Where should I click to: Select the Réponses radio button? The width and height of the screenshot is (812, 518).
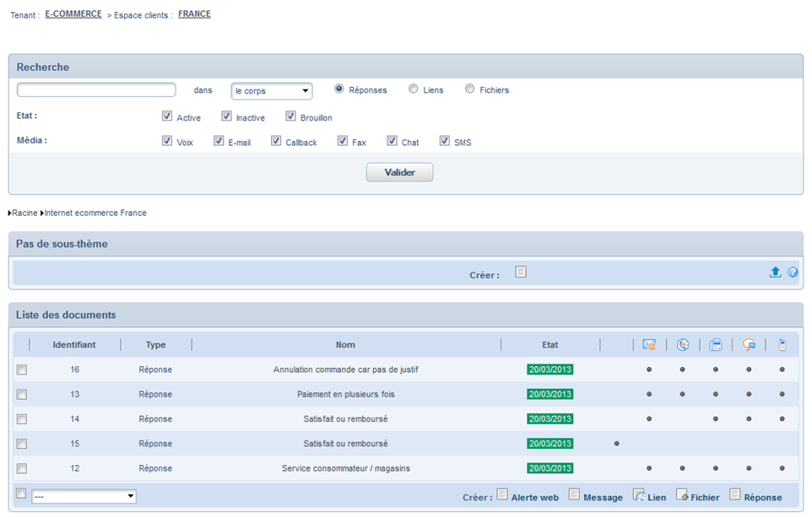[x=339, y=89]
